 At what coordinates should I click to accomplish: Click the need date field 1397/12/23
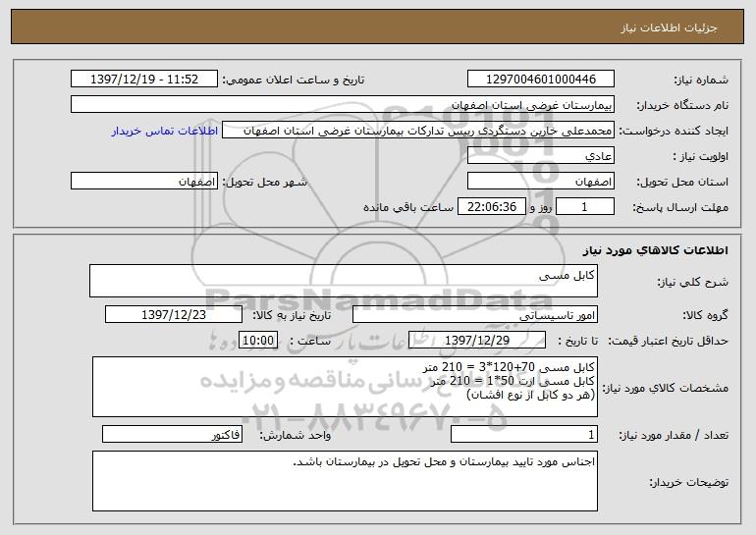click(174, 314)
